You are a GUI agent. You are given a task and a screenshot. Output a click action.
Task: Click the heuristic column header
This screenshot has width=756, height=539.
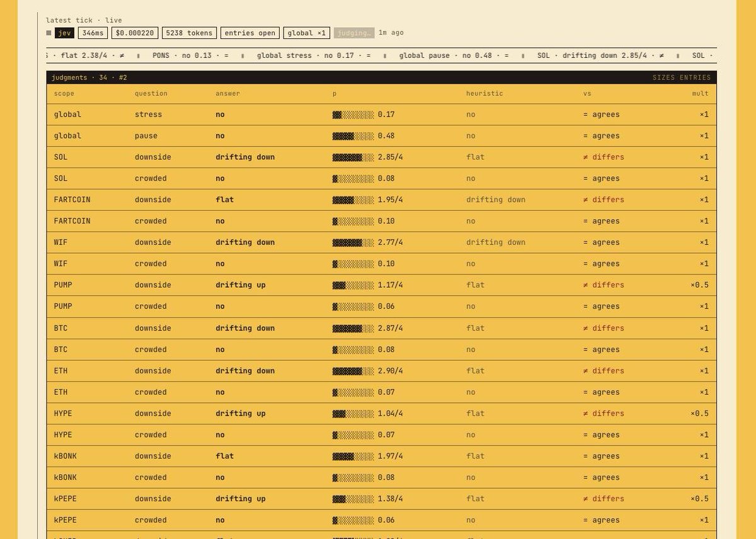point(484,93)
